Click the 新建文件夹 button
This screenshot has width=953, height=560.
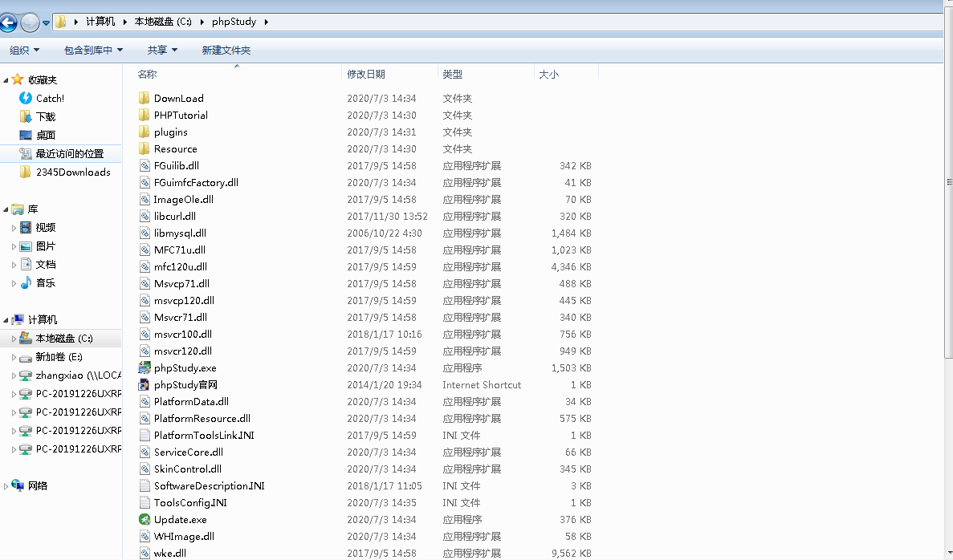pos(226,50)
